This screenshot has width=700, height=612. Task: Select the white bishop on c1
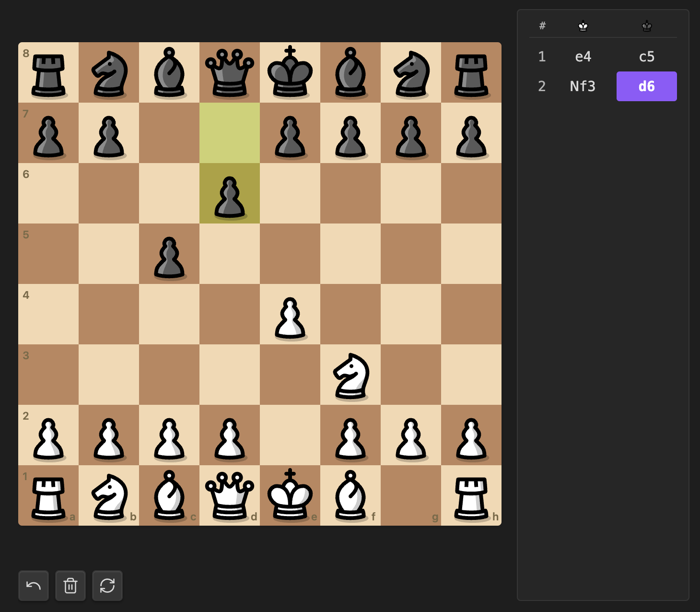point(169,495)
